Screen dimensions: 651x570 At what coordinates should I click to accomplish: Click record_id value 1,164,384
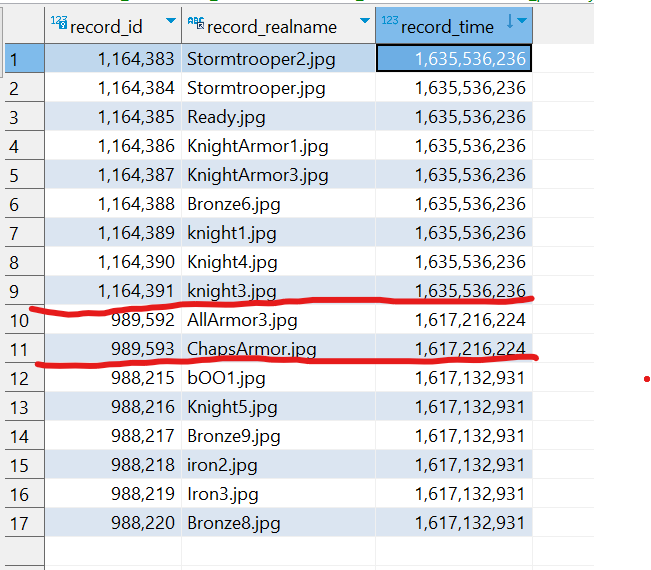pyautogui.click(x=113, y=88)
